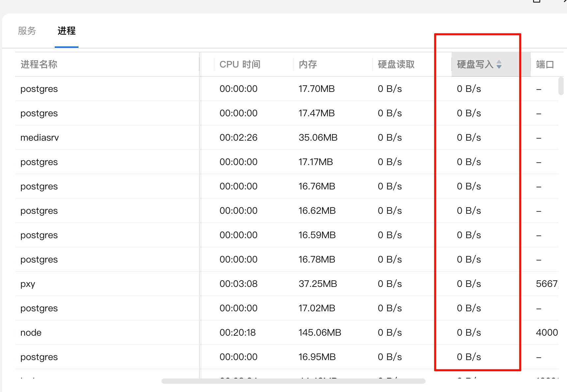Click the 硬盘读取 value in the pxy row
The width and height of the screenshot is (567, 392).
click(390, 284)
